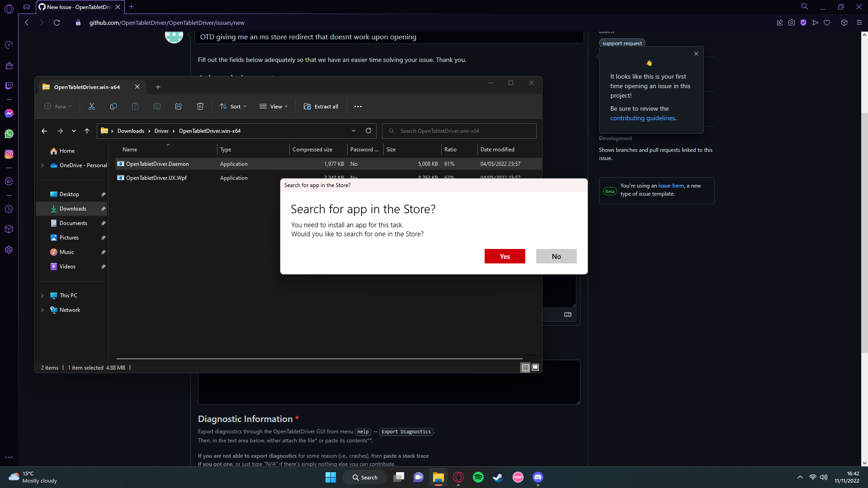Open the contributing guidelines link

(x=642, y=117)
